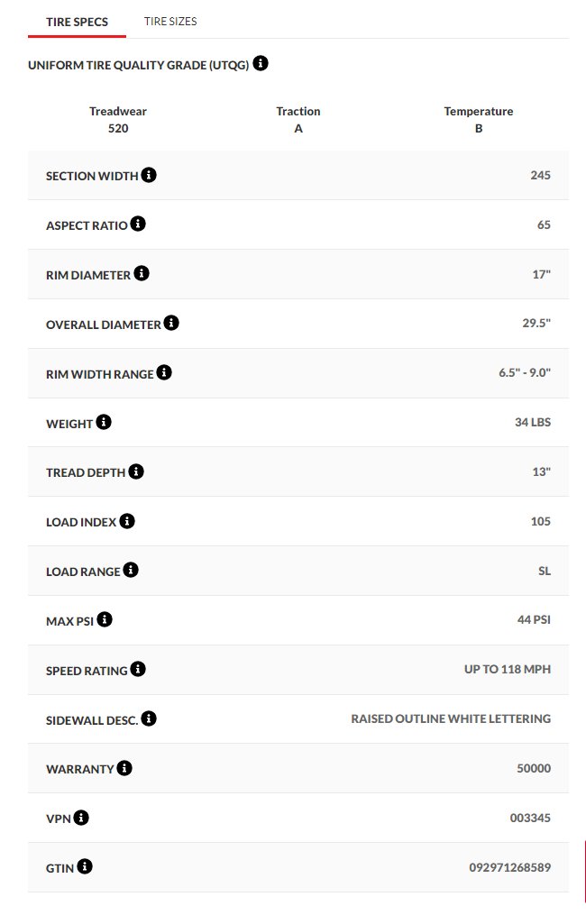Click the GTIN number 092971268589
The image size is (586, 924).
tap(510, 867)
